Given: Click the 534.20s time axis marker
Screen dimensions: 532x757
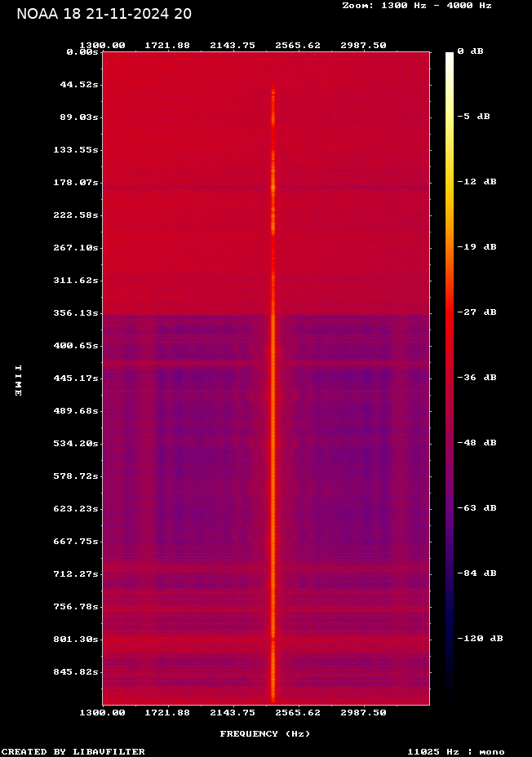Looking at the screenshot, I should 76,443.
